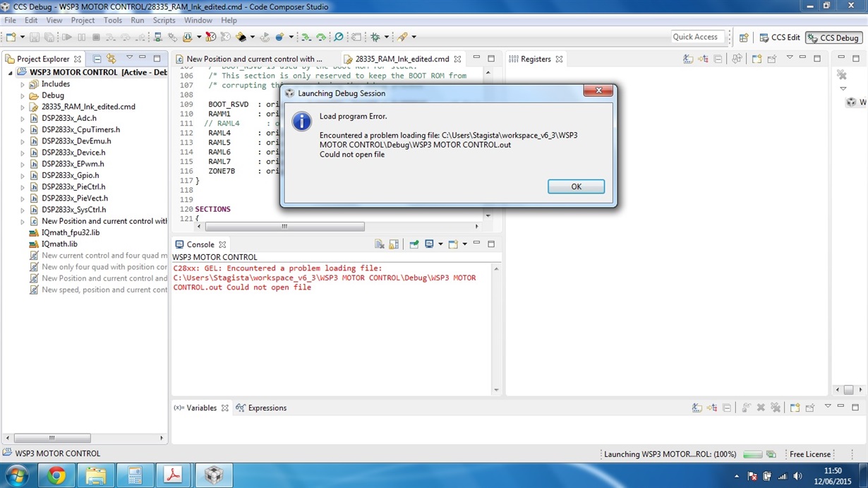Image resolution: width=868 pixels, height=488 pixels.
Task: Expand the Debug folder
Action: pyautogui.click(x=23, y=95)
